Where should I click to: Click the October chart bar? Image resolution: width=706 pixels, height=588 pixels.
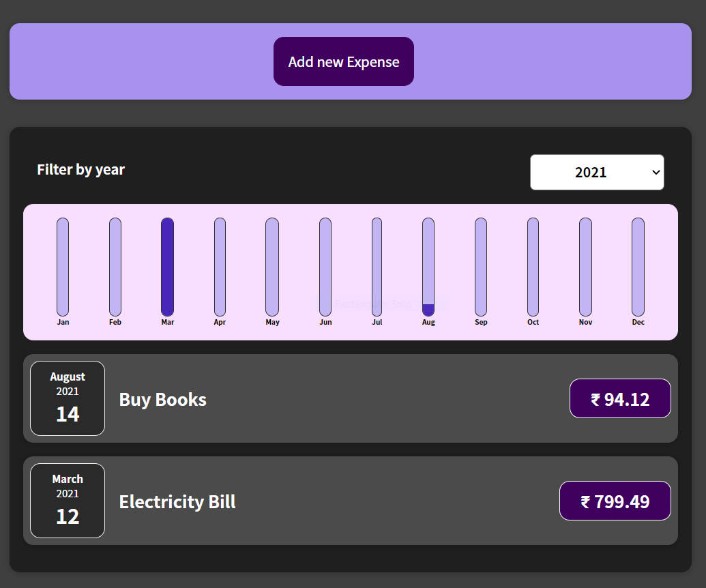533,267
